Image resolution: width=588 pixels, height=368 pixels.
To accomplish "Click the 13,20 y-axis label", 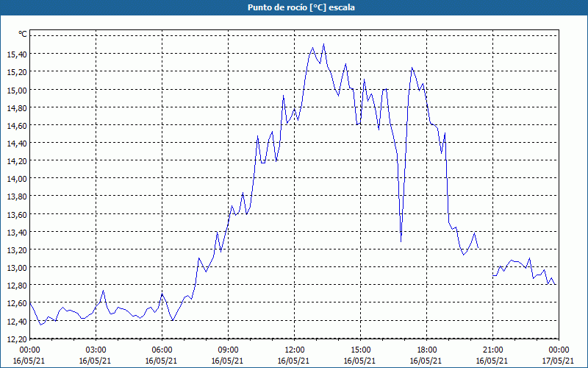I will click(x=17, y=250).
